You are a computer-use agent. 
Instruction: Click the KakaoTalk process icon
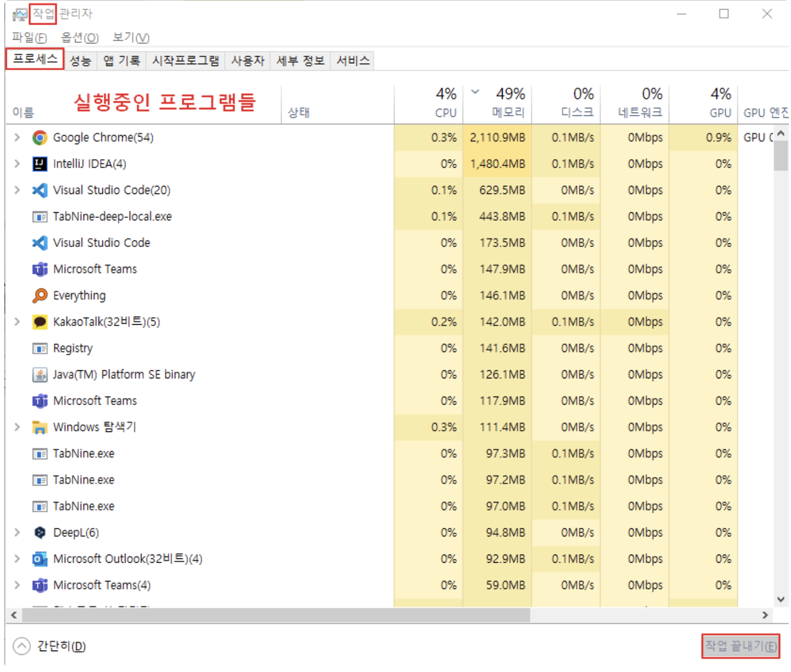point(40,322)
